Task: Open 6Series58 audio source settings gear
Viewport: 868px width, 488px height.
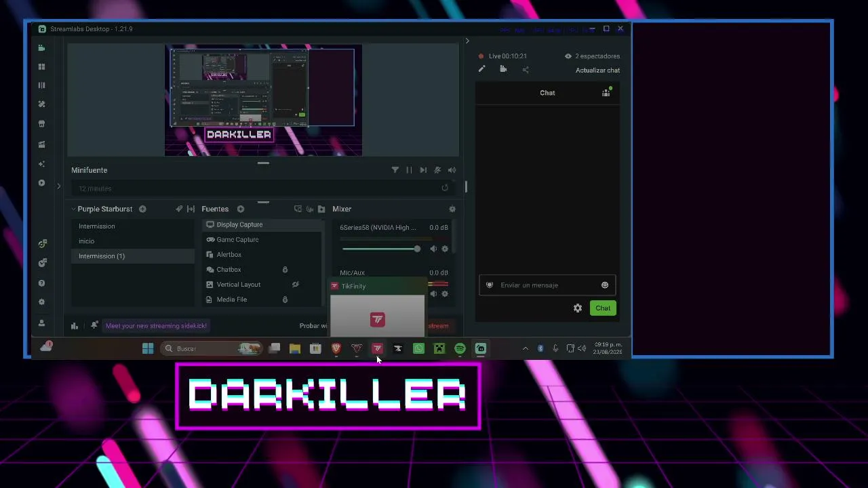Action: [445, 249]
